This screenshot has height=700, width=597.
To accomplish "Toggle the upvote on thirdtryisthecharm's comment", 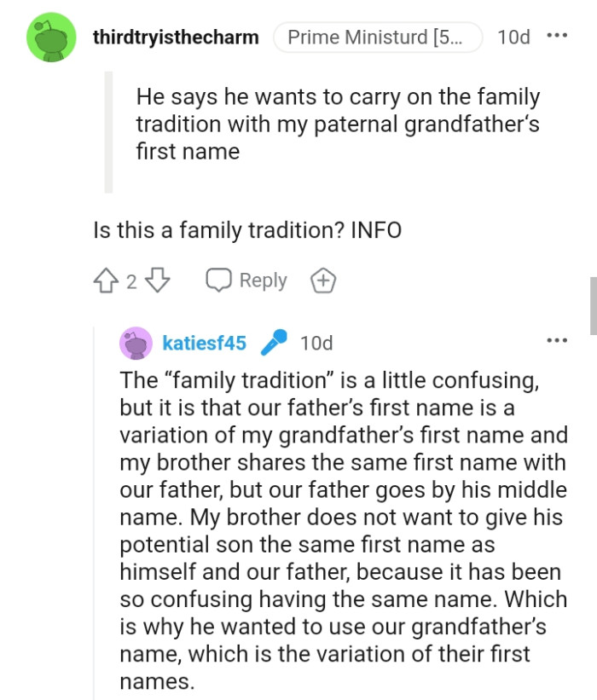I will pyautogui.click(x=104, y=280).
